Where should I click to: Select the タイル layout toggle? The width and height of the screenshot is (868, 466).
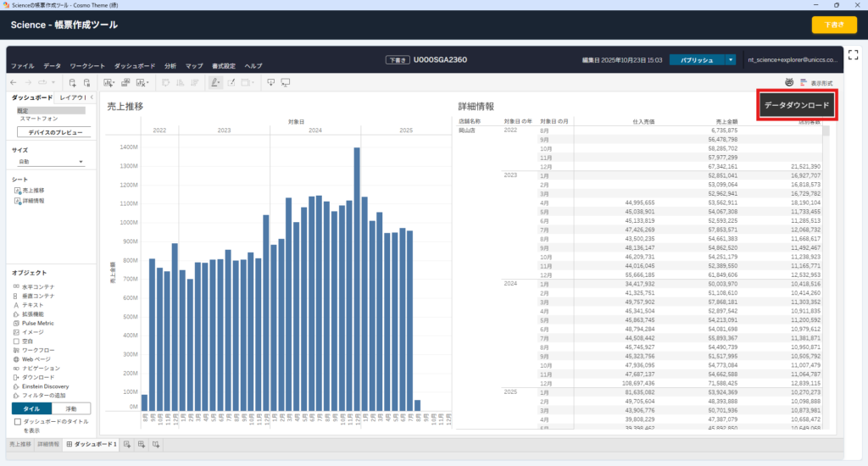pos(31,409)
